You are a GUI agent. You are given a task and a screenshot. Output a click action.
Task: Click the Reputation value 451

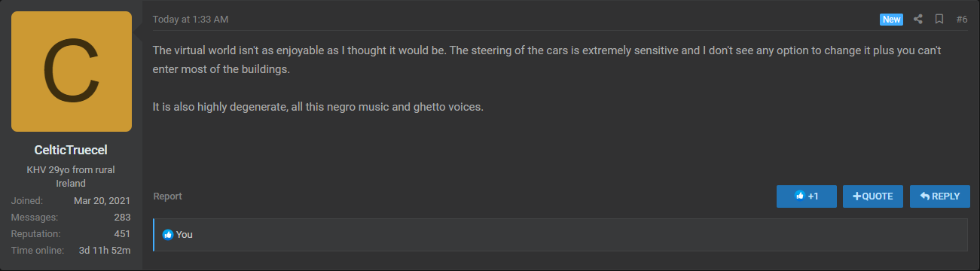click(122, 234)
